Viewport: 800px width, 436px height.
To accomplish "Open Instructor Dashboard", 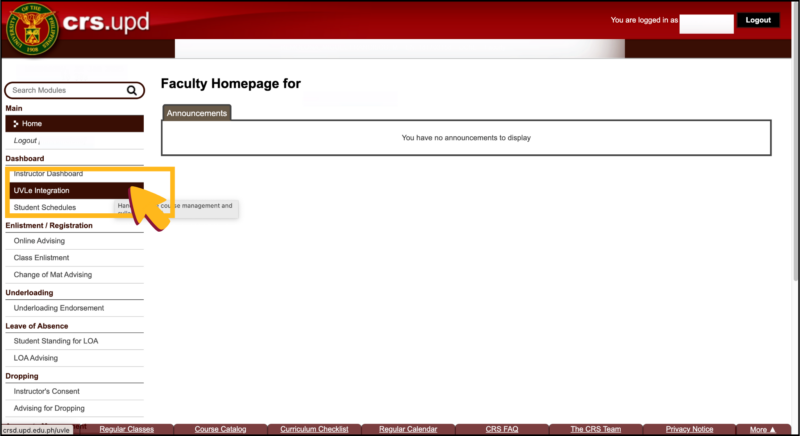I will pos(48,173).
